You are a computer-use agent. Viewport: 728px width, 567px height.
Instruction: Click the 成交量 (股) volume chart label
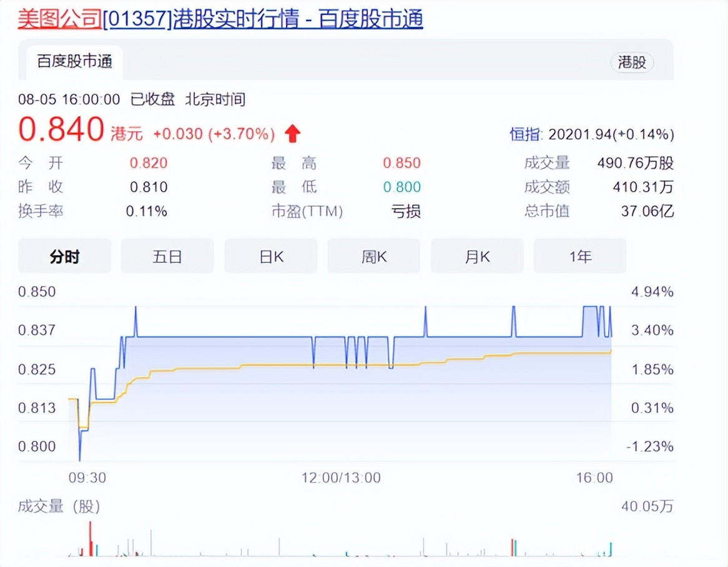[59, 506]
